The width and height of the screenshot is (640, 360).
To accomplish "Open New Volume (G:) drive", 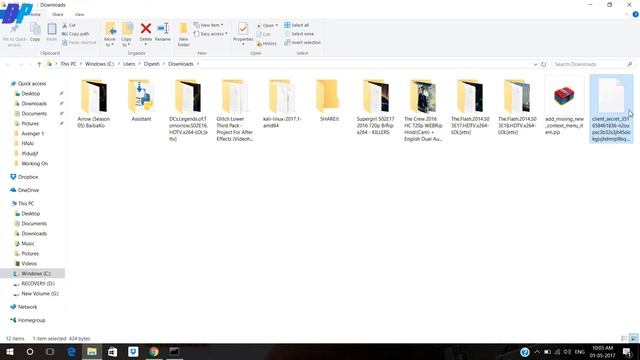I will click(40, 293).
